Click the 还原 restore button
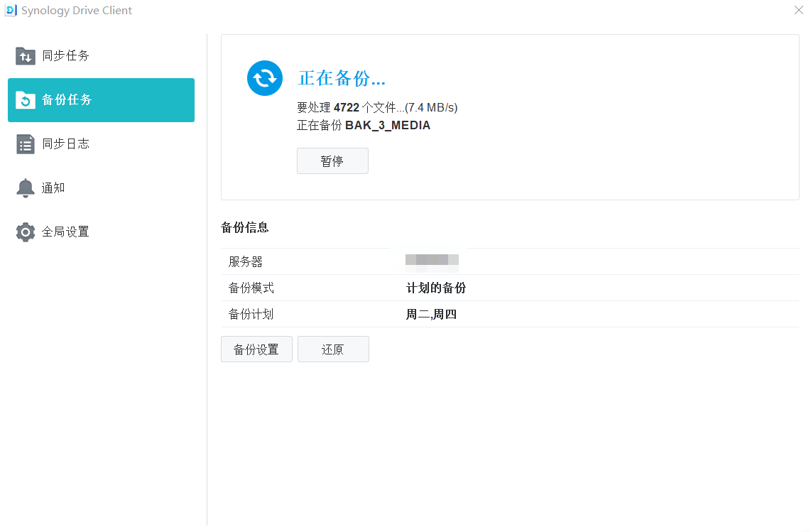The height and width of the screenshot is (532, 811). click(333, 349)
